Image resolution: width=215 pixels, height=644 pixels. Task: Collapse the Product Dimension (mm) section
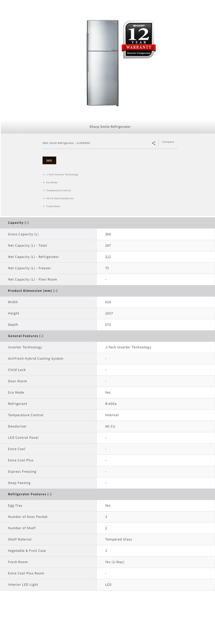coord(32,291)
